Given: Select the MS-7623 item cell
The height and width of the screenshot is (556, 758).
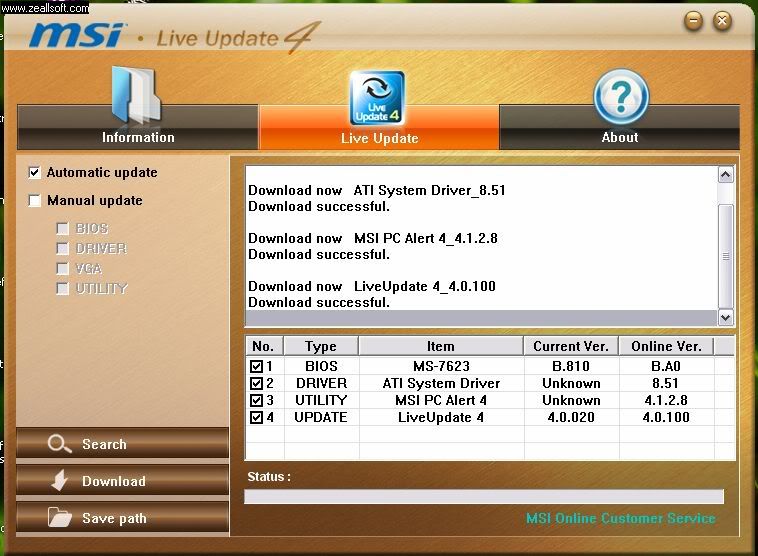Looking at the screenshot, I should [441, 366].
